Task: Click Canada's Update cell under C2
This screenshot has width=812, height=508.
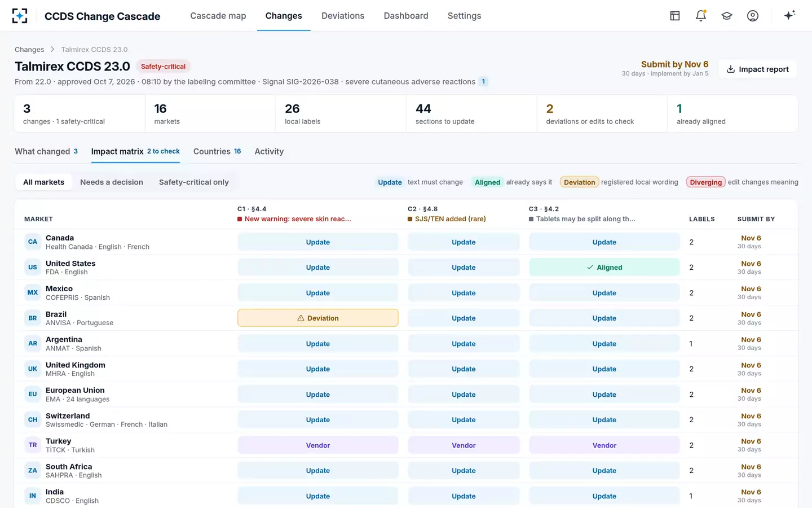Action: (464, 242)
